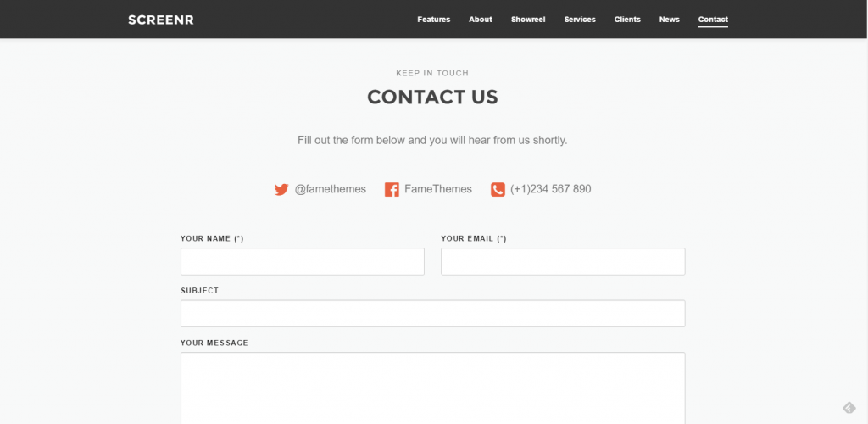
Task: Focus the Your Email input field
Action: pos(563,261)
